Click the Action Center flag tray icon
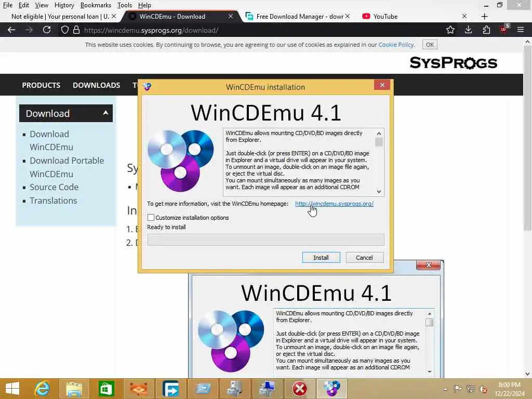This screenshot has height=399, width=532. [458, 389]
